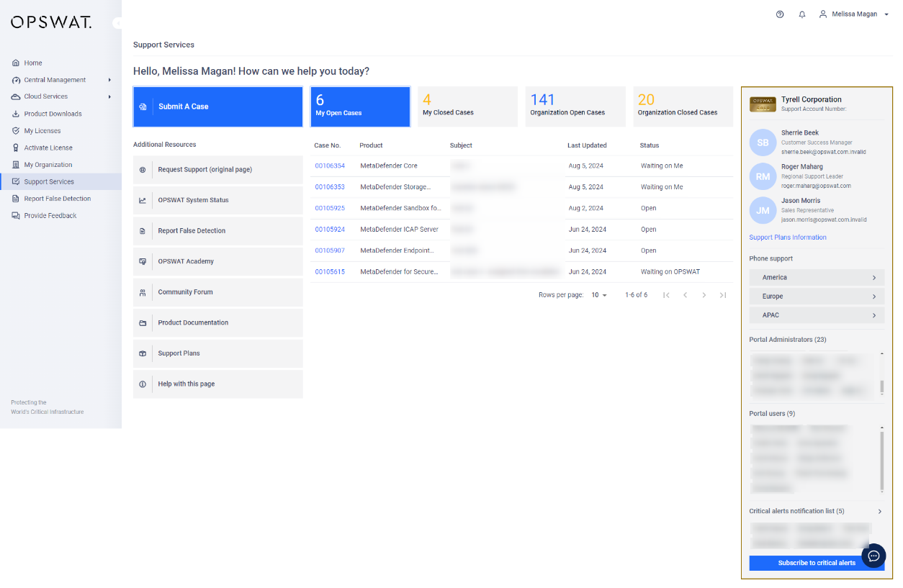Screen dimensions: 903x588
Task: Click the Activate License key icon
Action: click(x=16, y=148)
